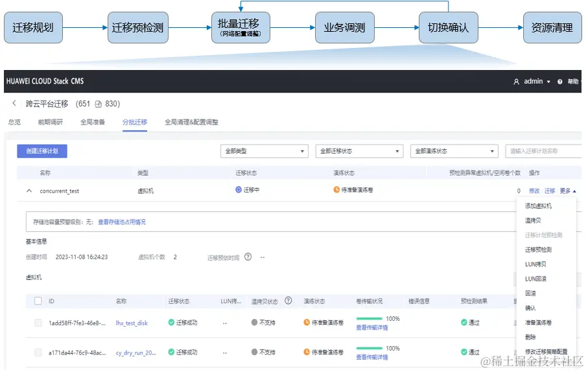Switch to the 总览 tab
The width and height of the screenshot is (588, 372).
click(15, 122)
